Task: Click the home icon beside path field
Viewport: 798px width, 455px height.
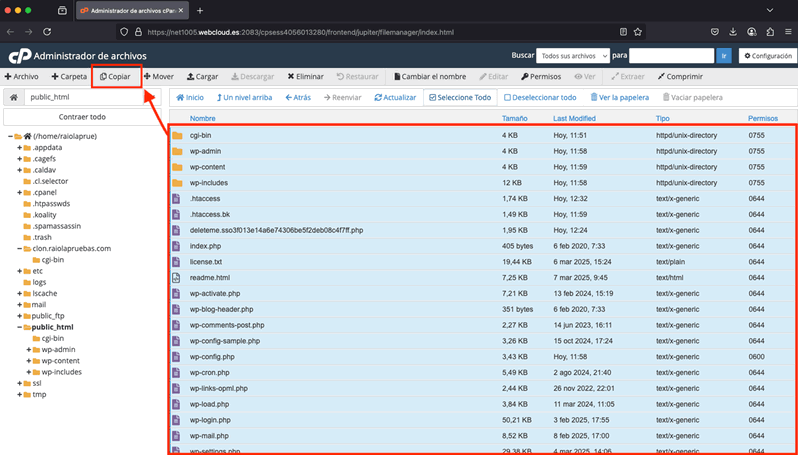Action: point(14,97)
